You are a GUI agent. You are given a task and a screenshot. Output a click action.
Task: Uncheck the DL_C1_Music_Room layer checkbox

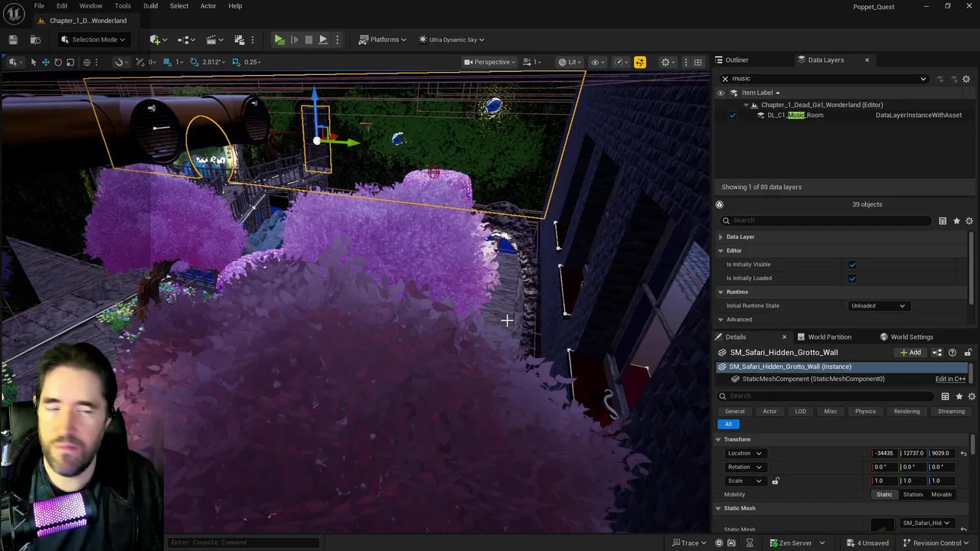point(733,116)
